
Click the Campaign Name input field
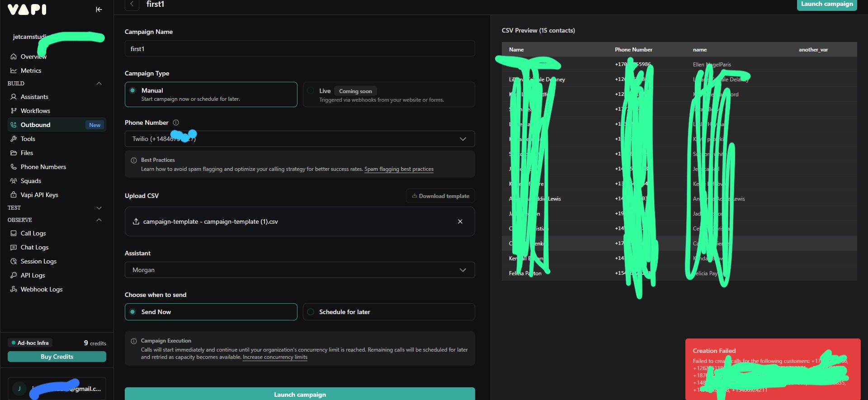300,48
